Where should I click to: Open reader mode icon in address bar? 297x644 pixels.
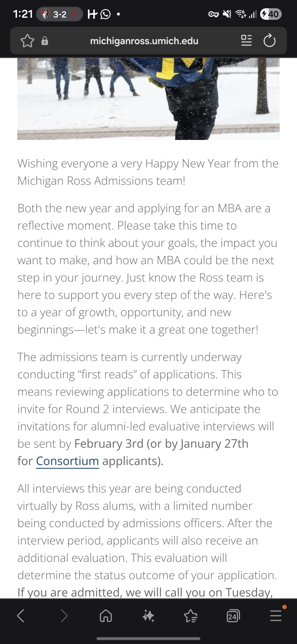(x=246, y=41)
